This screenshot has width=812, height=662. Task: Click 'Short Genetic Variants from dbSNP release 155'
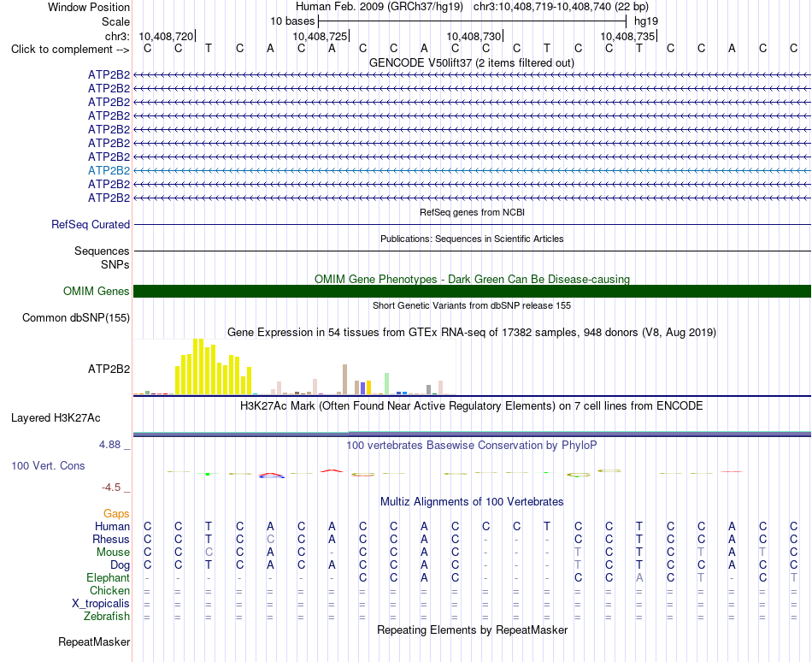point(471,305)
